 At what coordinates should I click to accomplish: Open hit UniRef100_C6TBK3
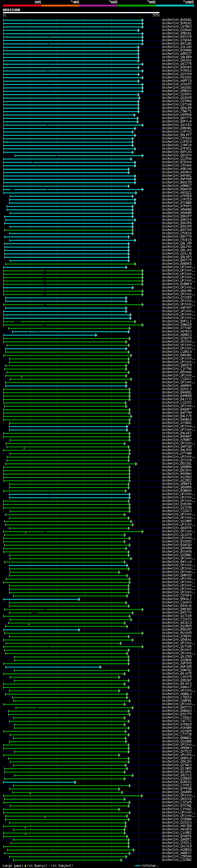point(177,26)
